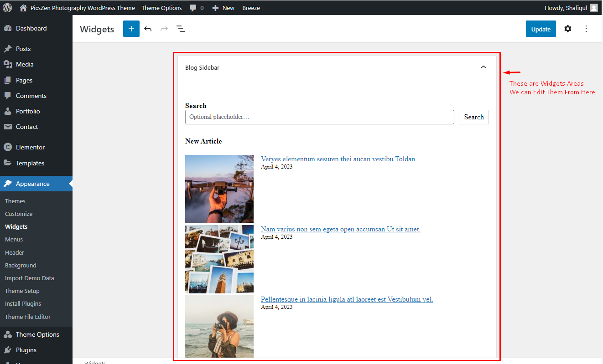The image size is (603, 364).
Task: Open the Pellentesque in lacinia ligula article link
Action: [x=347, y=299]
